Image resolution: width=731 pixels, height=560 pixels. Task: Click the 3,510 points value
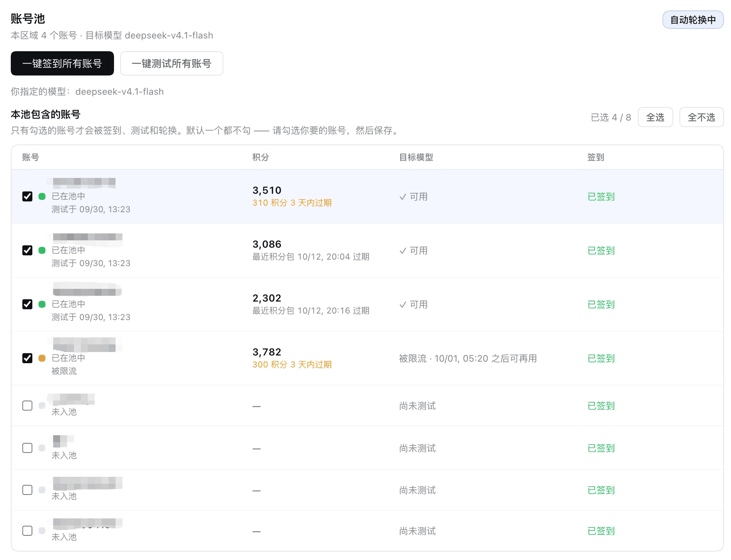point(267,190)
